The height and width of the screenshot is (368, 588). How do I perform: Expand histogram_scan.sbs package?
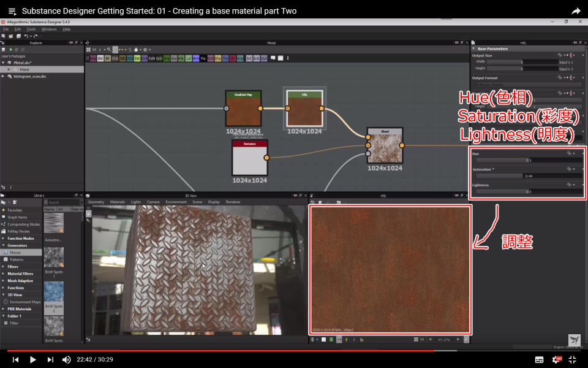click(4, 76)
